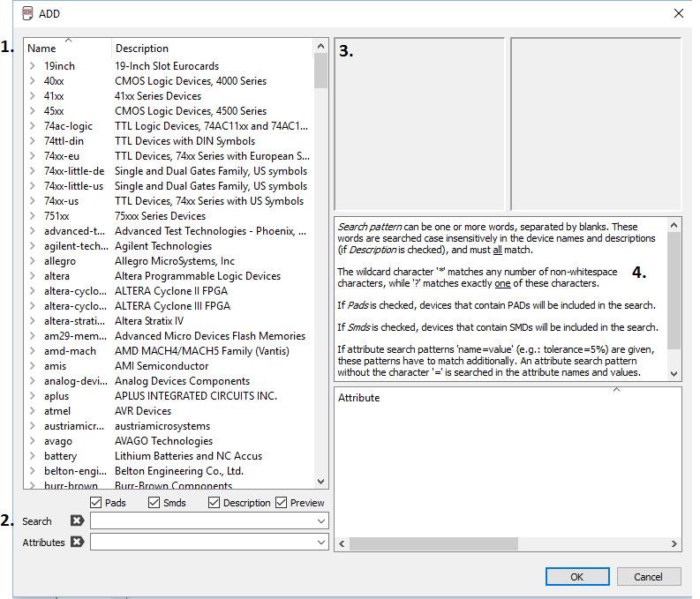Click the ADD dialog title icon
700x599 pixels.
(27, 13)
